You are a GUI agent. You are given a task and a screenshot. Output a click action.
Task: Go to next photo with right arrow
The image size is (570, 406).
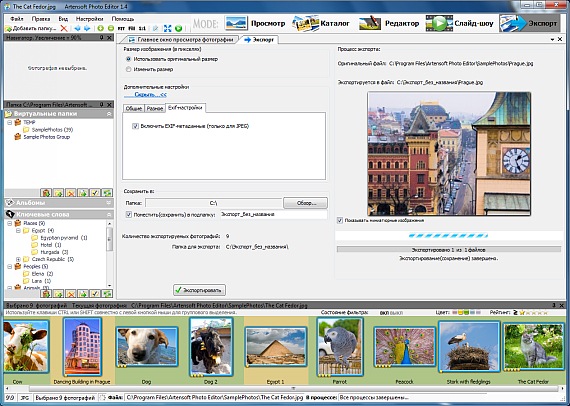(x=87, y=28)
